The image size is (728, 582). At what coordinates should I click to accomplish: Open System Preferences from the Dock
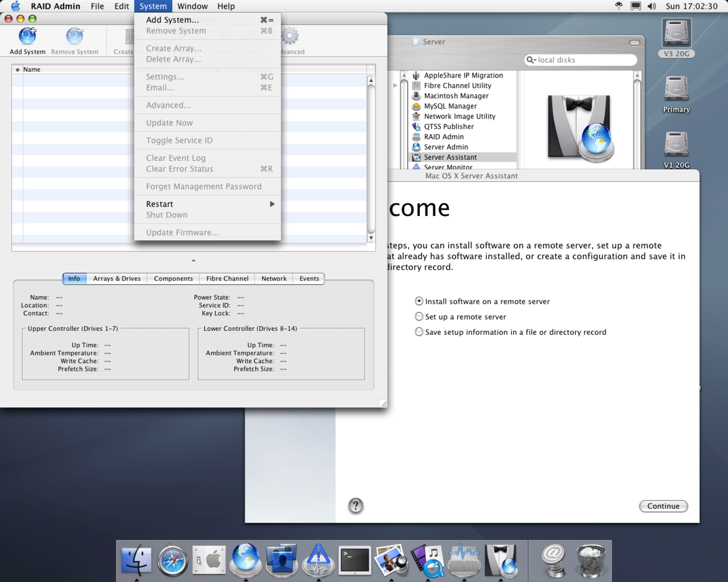click(x=209, y=560)
